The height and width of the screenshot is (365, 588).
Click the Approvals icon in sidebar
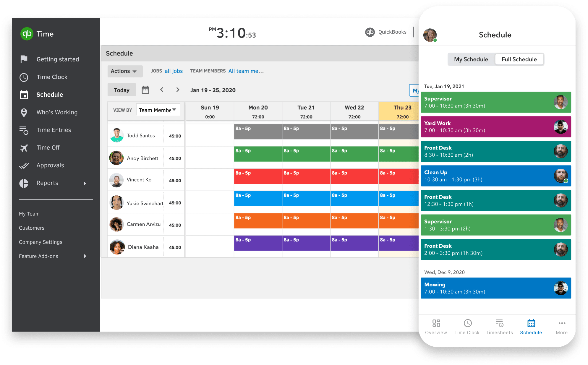click(25, 165)
